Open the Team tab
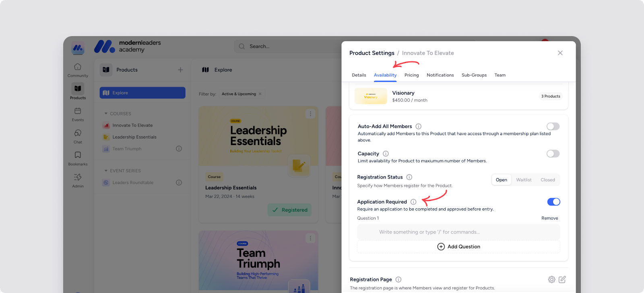The image size is (644, 293). [x=500, y=75]
